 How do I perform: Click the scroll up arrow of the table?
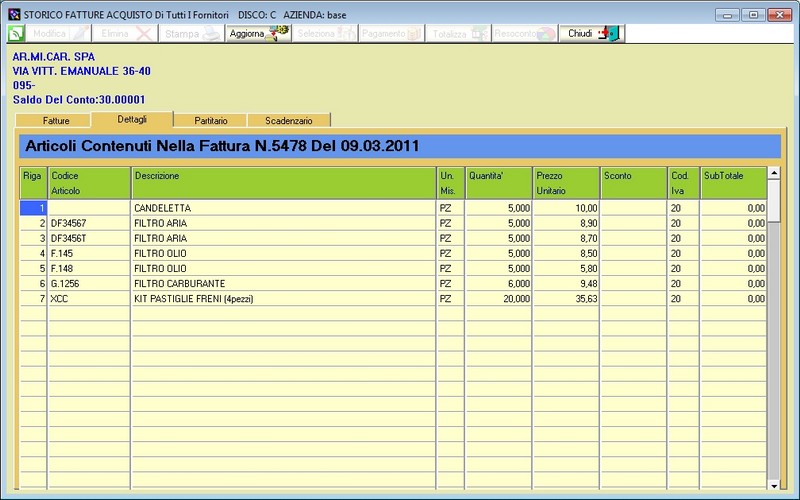pos(774,173)
